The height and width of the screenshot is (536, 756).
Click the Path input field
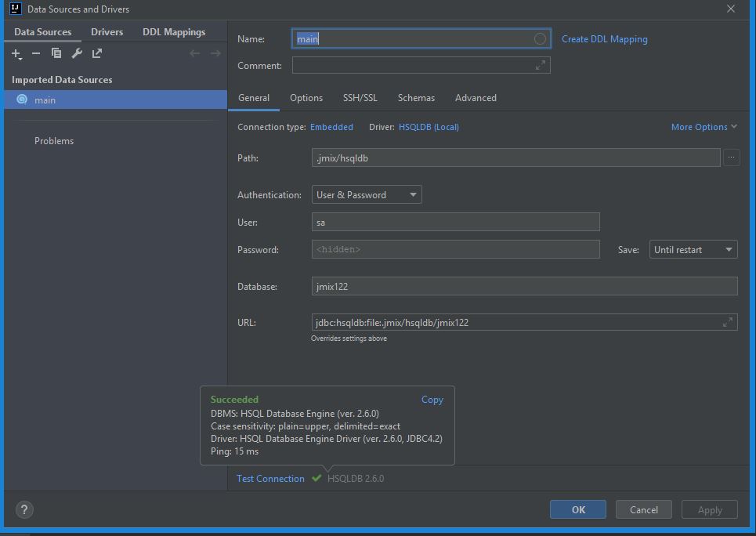516,158
